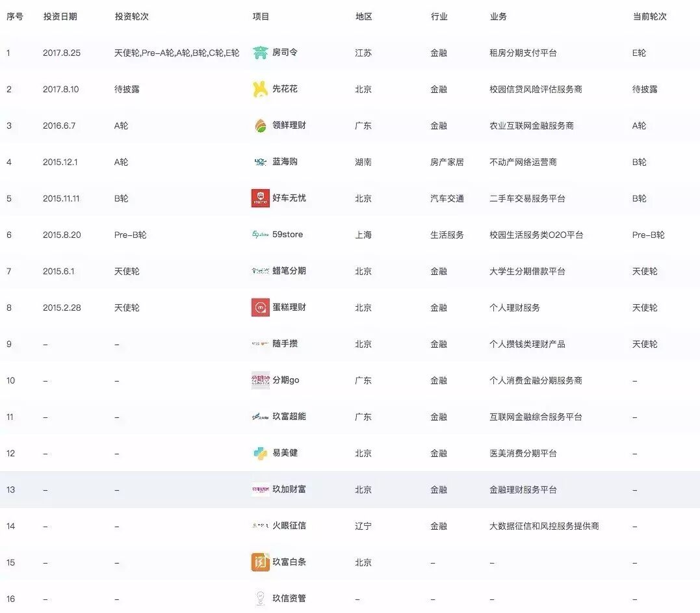Click the 校园生活服务类O2O平台 business cell

(x=536, y=235)
